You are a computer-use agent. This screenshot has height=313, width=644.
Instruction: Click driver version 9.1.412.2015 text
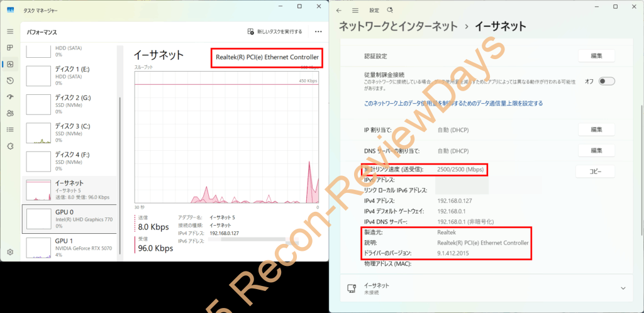coord(453,253)
